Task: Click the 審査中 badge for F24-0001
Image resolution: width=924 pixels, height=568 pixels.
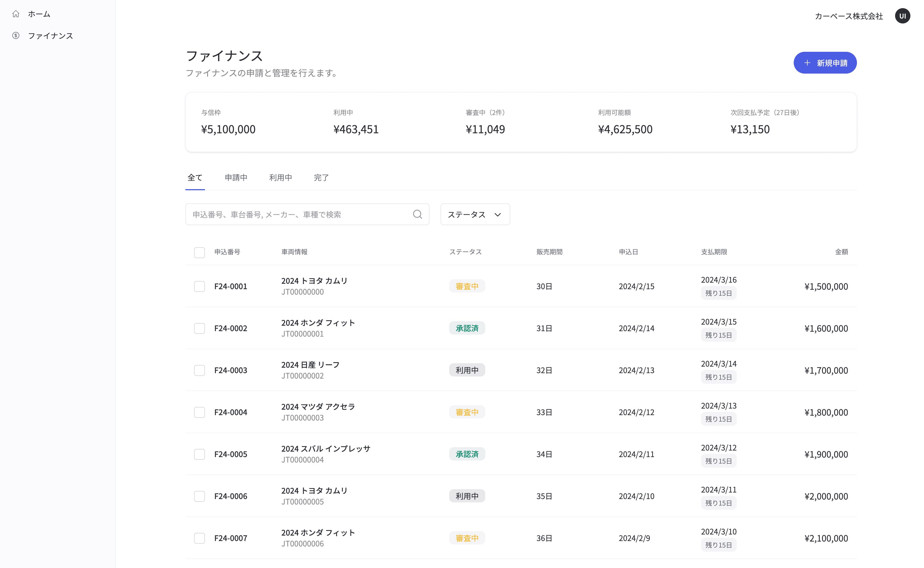Action: click(467, 286)
